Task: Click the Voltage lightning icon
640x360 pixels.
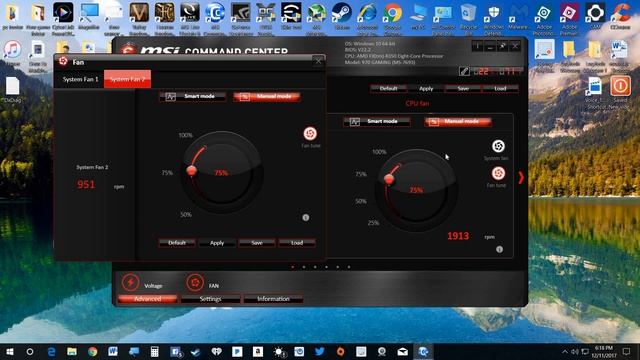Action: click(130, 282)
